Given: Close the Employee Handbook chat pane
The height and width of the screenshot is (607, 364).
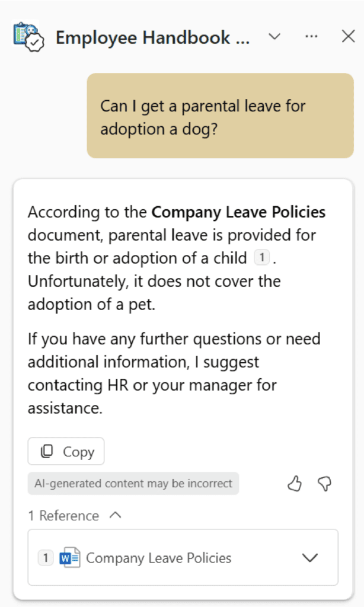Looking at the screenshot, I should point(348,37).
